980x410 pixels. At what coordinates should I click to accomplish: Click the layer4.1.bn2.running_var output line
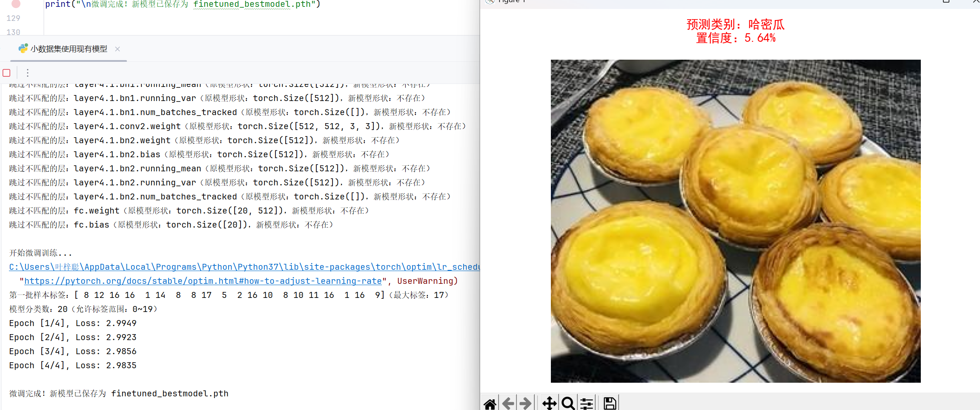point(217,182)
